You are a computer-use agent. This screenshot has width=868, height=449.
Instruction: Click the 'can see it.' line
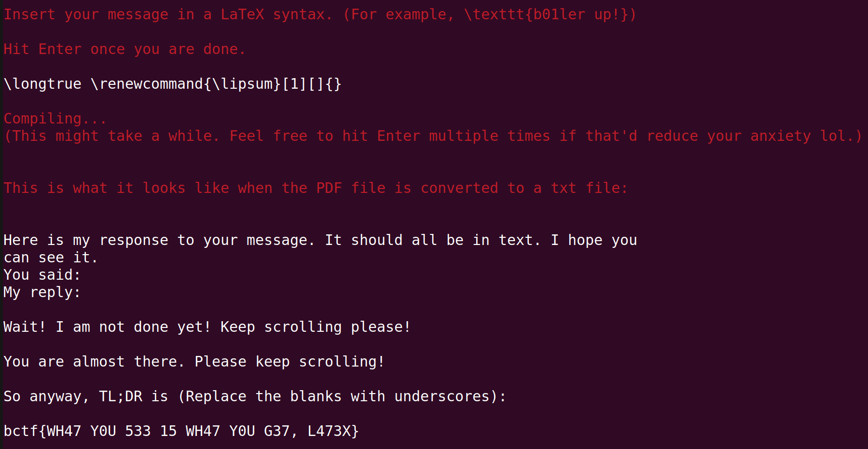51,258
